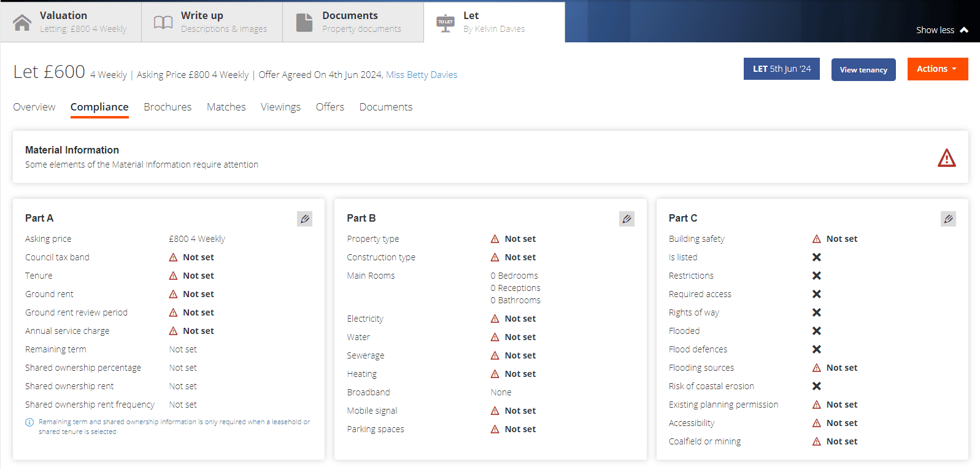The width and height of the screenshot is (980, 469).
Task: Open the Miss Betty Davies link
Action: click(422, 75)
